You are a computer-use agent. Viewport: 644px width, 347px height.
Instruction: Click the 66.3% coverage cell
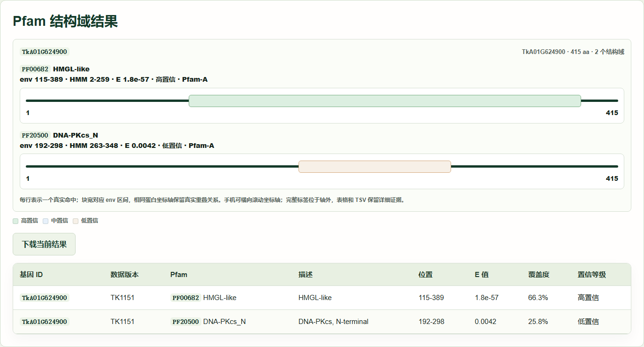538,298
